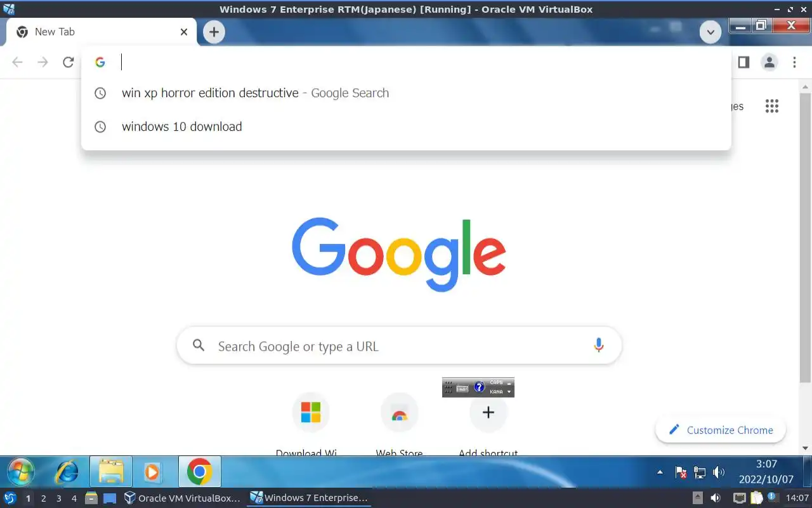812x508 pixels.
Task: Click the Customize Chrome button
Action: tap(721, 430)
